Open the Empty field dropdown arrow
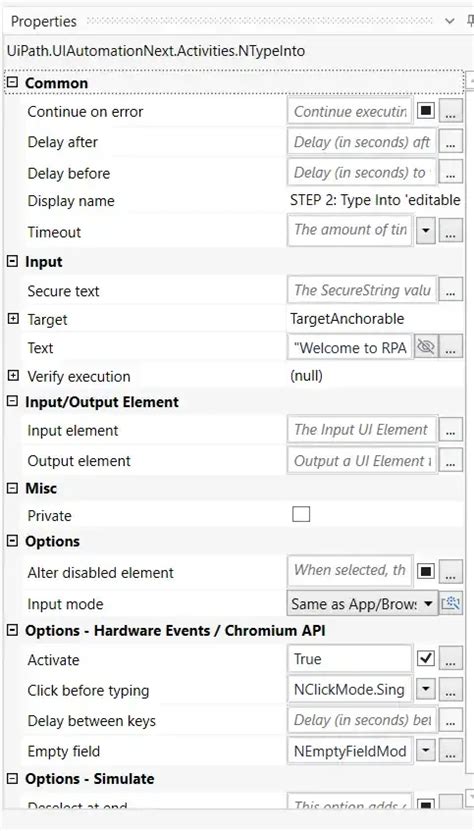474x831 pixels. point(426,752)
